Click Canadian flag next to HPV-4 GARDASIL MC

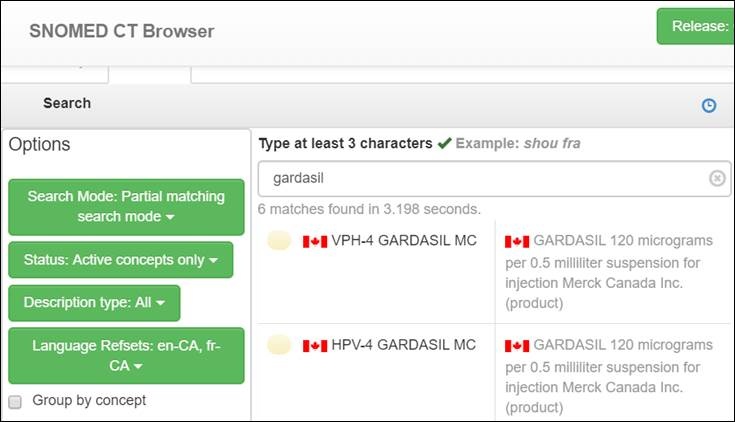point(315,346)
